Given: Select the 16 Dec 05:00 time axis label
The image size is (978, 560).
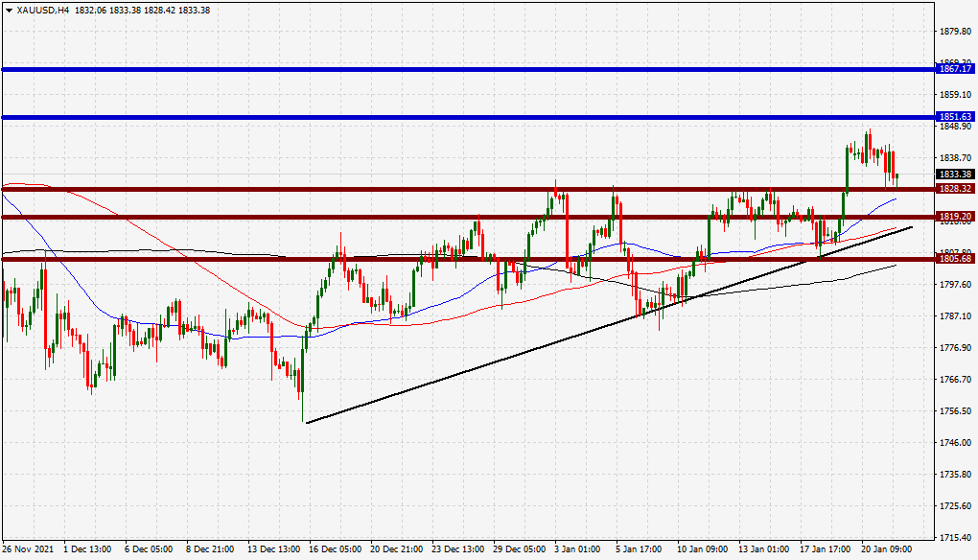Looking at the screenshot, I should tap(335, 549).
